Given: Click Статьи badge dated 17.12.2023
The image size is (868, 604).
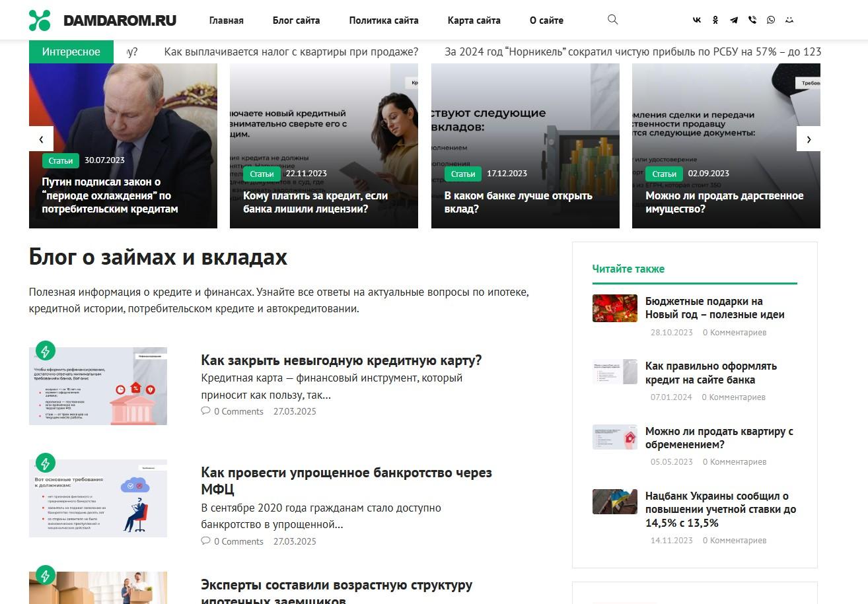Looking at the screenshot, I should click(463, 174).
